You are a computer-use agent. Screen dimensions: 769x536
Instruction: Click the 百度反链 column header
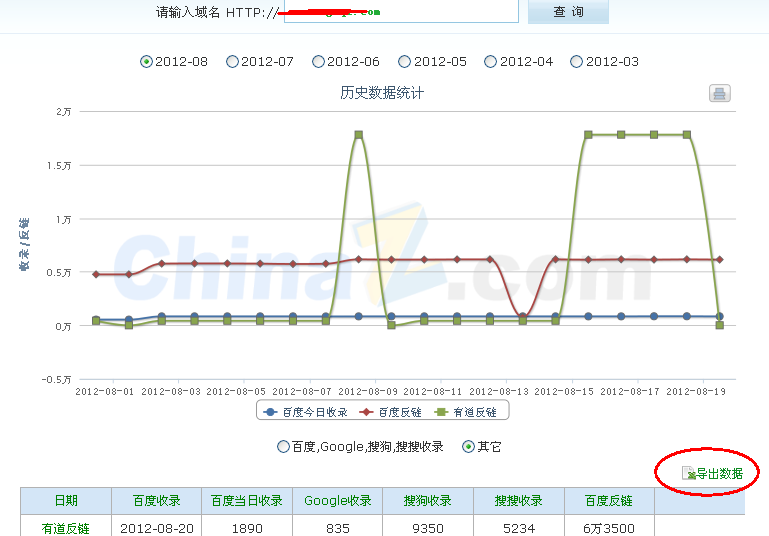tap(609, 501)
